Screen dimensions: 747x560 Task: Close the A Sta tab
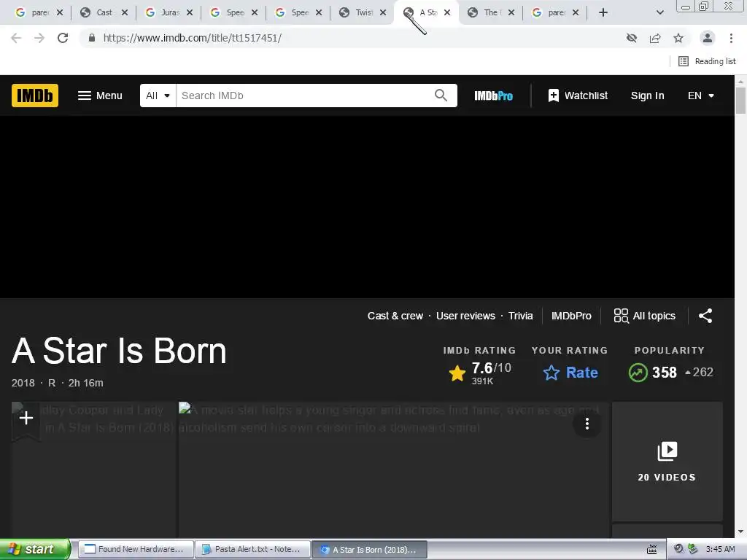pos(447,12)
